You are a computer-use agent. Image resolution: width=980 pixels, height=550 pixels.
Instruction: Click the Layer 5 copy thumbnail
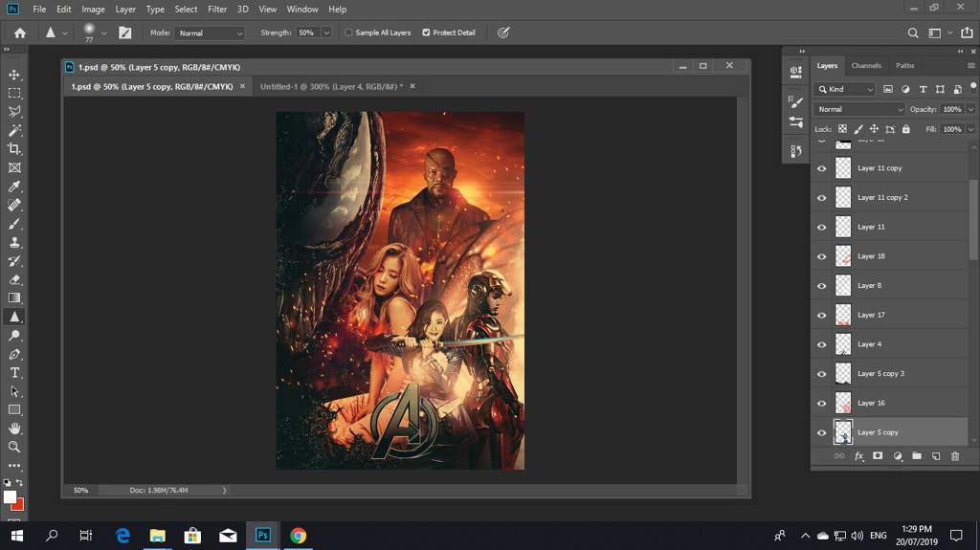(843, 432)
